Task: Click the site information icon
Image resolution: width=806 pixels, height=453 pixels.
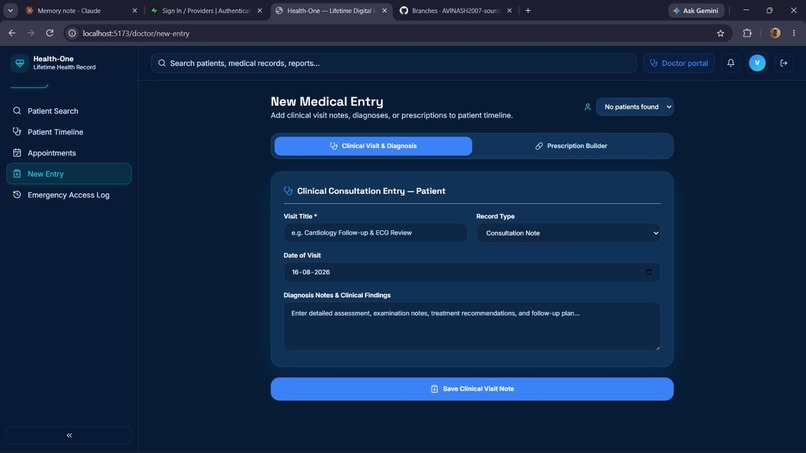Action: (x=72, y=33)
